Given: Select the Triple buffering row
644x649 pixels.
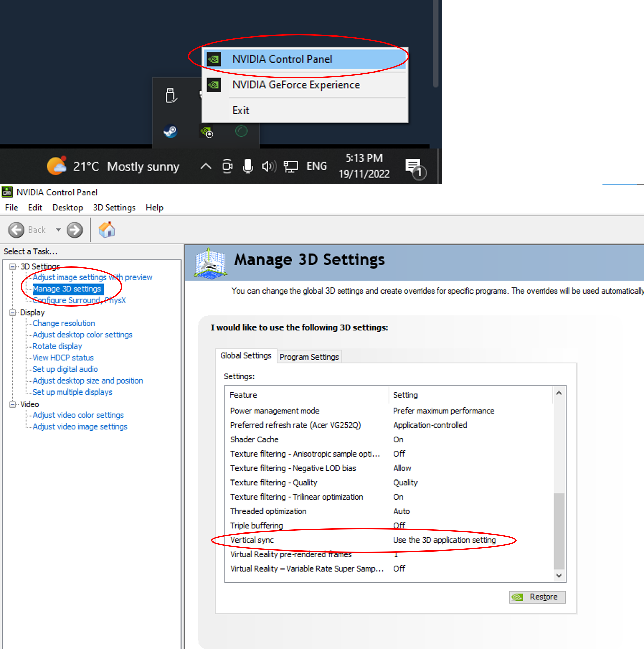Looking at the screenshot, I should (x=389, y=526).
